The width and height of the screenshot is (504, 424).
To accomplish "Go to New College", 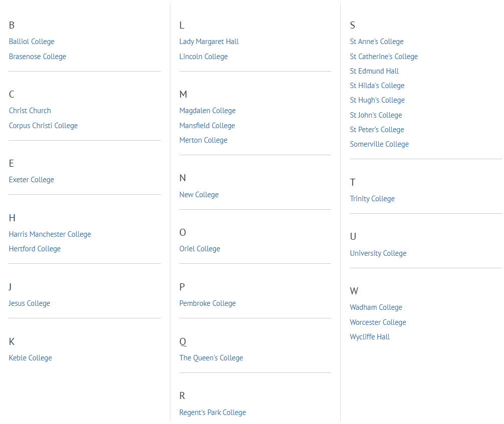I will 199,195.
